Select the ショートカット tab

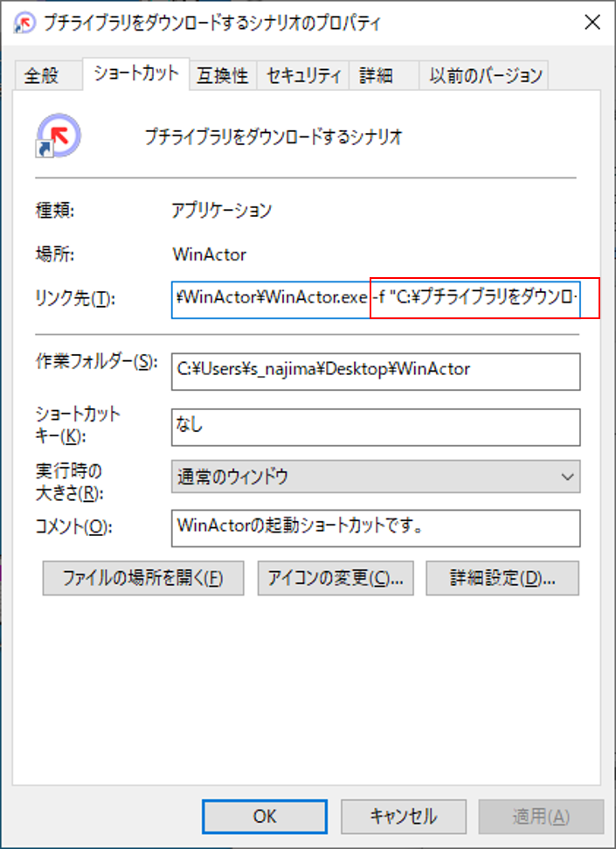[135, 73]
